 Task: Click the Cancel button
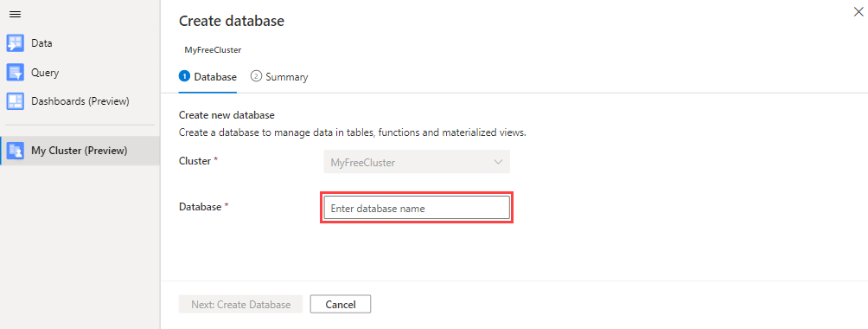click(341, 304)
